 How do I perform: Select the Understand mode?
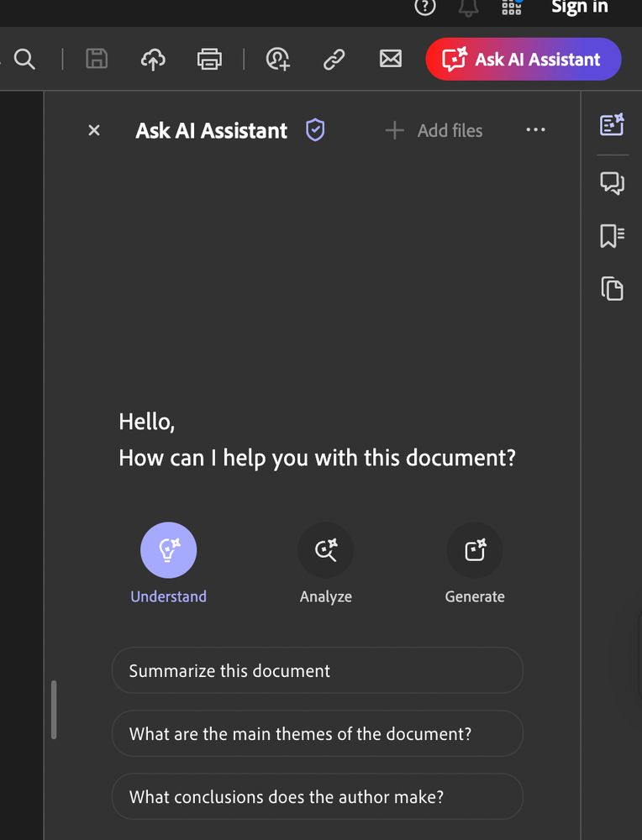(168, 563)
